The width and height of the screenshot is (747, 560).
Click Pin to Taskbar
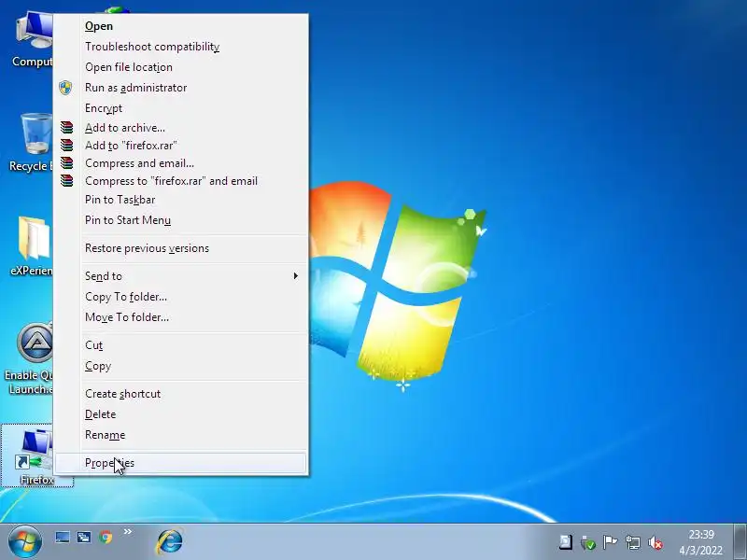click(x=181, y=200)
